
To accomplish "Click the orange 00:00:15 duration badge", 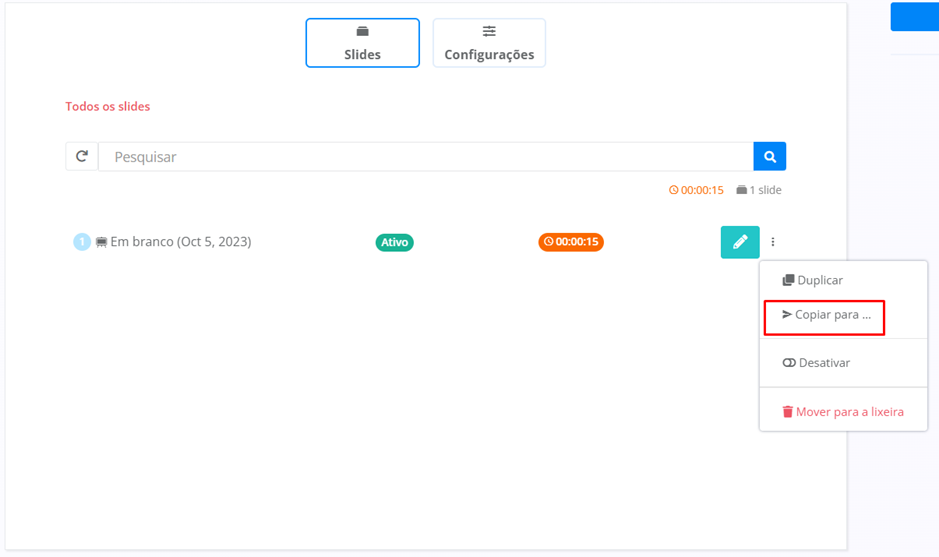I will pyautogui.click(x=571, y=242).
